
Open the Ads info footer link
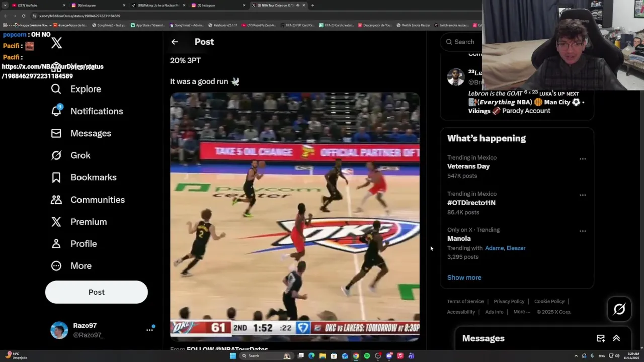494,312
